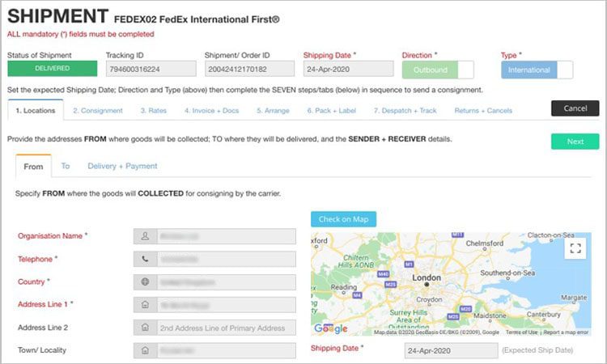Click the Tracking ID field

point(151,70)
